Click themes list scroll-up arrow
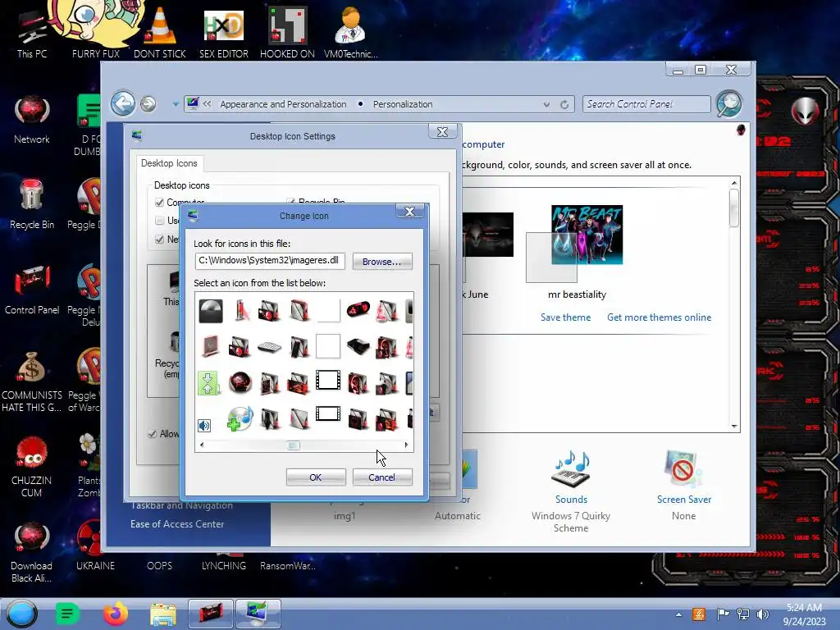 (734, 183)
